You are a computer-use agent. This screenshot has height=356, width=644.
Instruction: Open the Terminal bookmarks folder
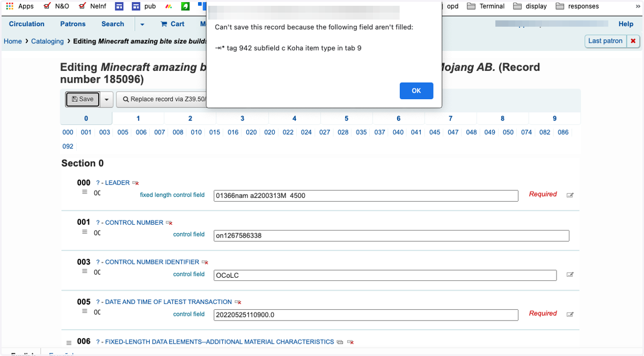tap(486, 6)
